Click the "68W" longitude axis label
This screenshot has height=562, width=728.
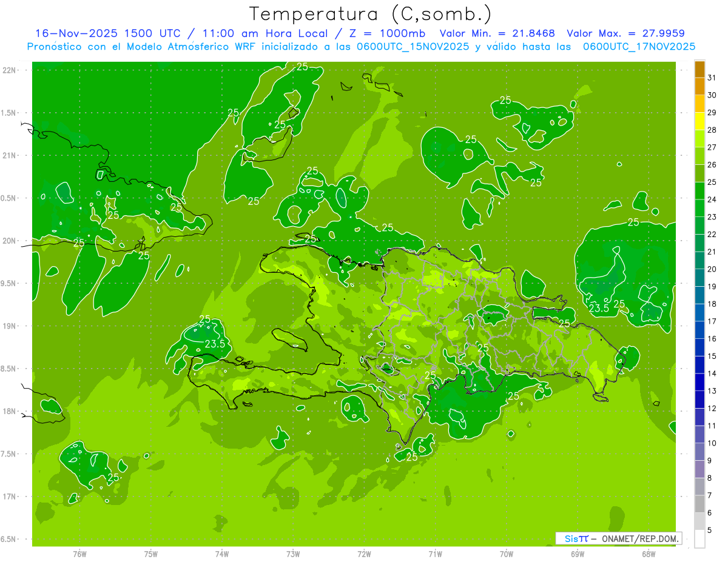648,554
